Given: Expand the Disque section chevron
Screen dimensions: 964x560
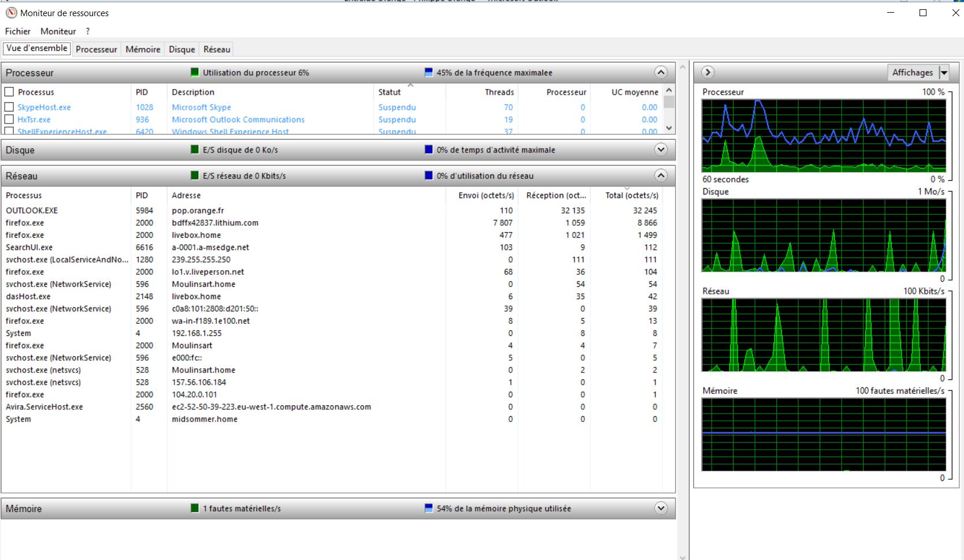Looking at the screenshot, I should (661, 150).
